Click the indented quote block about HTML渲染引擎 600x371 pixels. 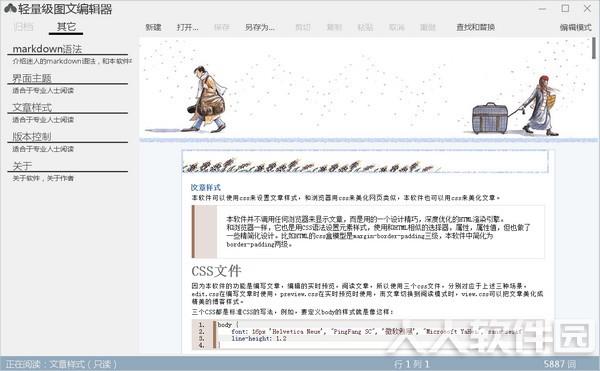[x=368, y=231]
